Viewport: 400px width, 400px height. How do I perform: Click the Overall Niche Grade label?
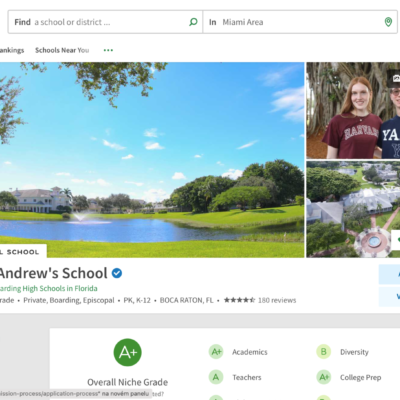(128, 382)
